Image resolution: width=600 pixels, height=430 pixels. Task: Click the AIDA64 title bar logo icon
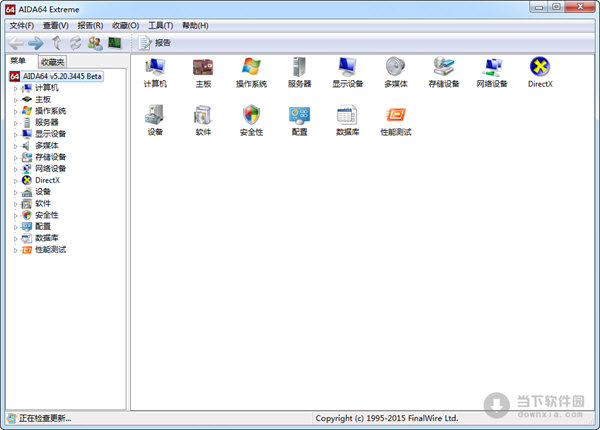(10, 10)
